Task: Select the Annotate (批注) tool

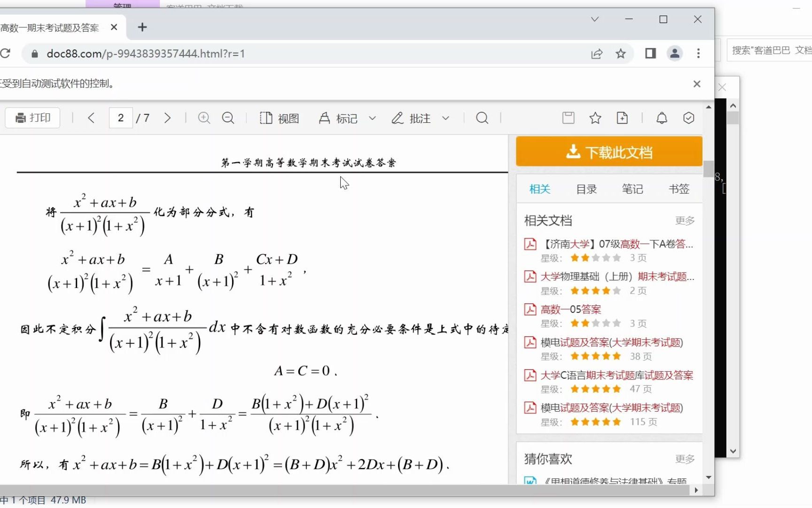Action: [x=411, y=118]
